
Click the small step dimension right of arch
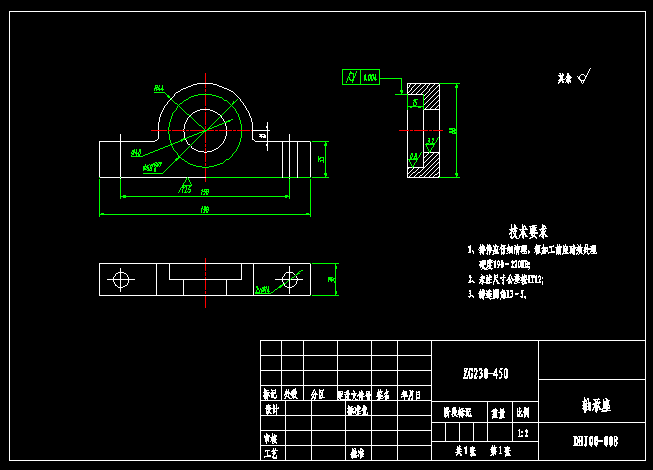pyautogui.click(x=262, y=136)
